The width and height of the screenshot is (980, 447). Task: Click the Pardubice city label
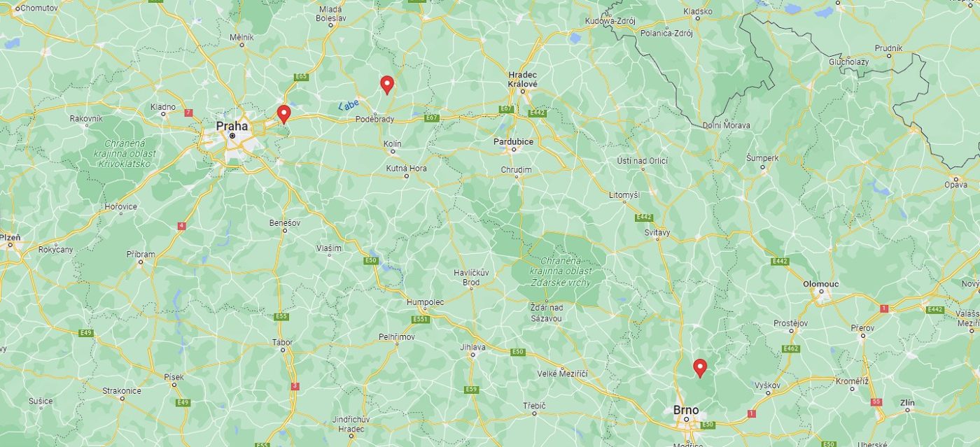[x=513, y=141]
